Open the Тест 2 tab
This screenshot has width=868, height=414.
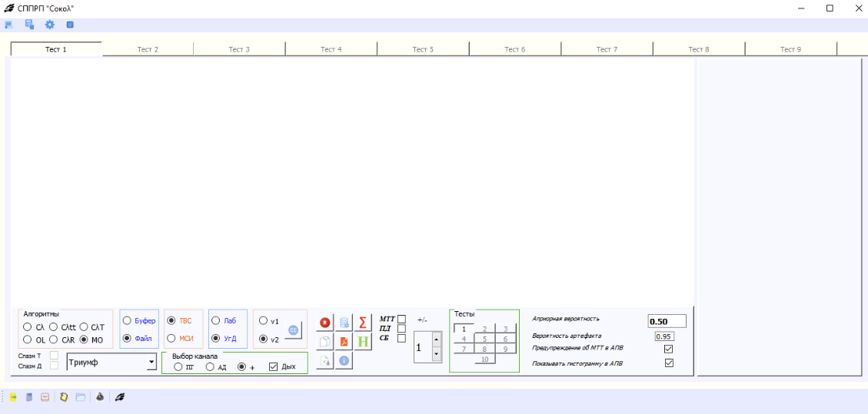point(148,49)
